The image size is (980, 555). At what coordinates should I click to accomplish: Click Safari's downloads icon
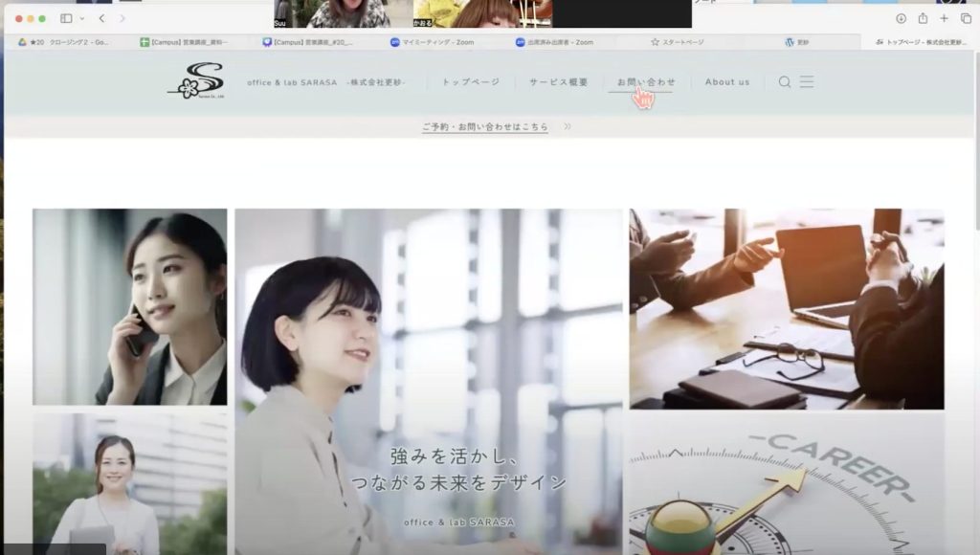(901, 18)
